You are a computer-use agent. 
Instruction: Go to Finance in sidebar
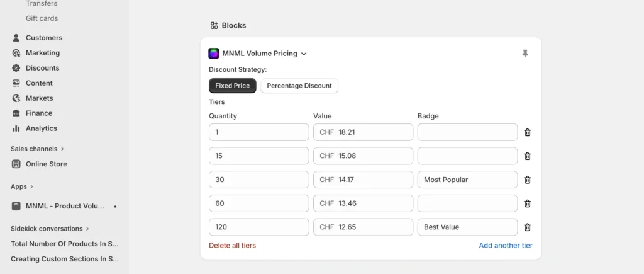(39, 113)
